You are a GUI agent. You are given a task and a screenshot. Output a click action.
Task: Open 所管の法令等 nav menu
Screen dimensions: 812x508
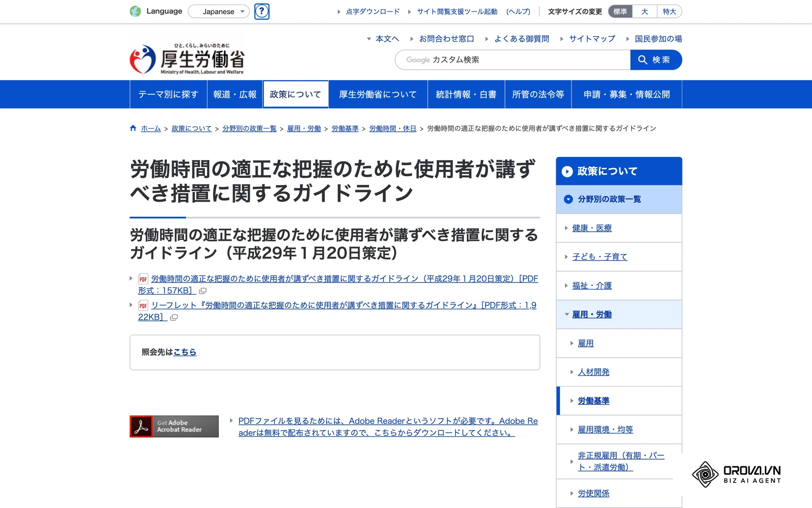[538, 94]
